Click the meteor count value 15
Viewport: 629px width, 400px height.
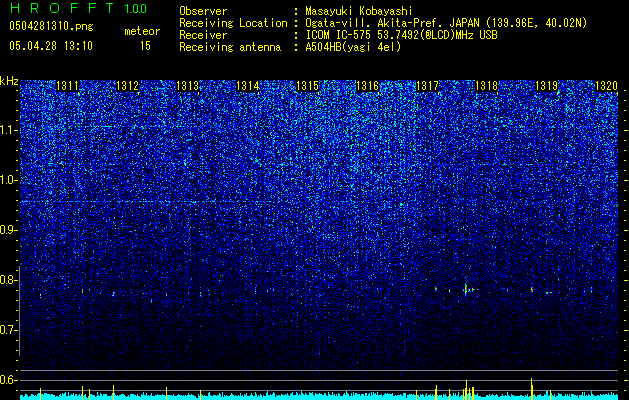pos(145,46)
